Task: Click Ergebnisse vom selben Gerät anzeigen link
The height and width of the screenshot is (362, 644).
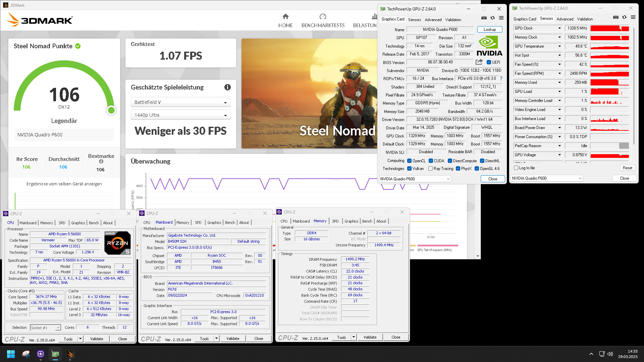Action: click(x=64, y=184)
